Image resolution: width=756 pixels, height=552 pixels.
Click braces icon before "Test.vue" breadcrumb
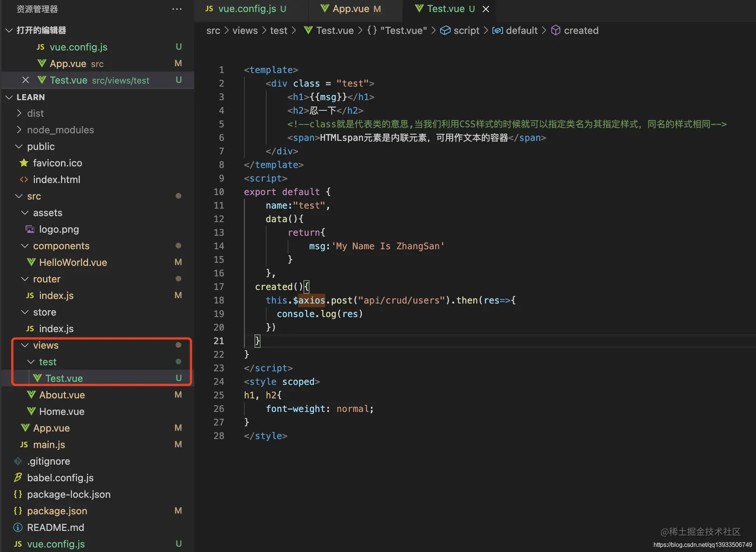371,30
